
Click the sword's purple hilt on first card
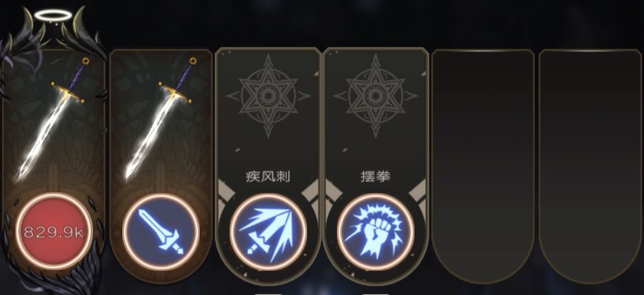78,74
